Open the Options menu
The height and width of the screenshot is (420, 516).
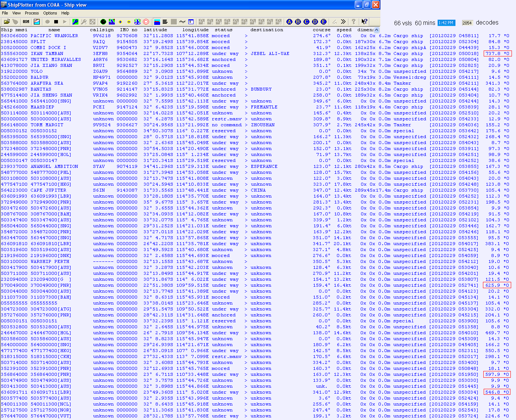click(50, 13)
